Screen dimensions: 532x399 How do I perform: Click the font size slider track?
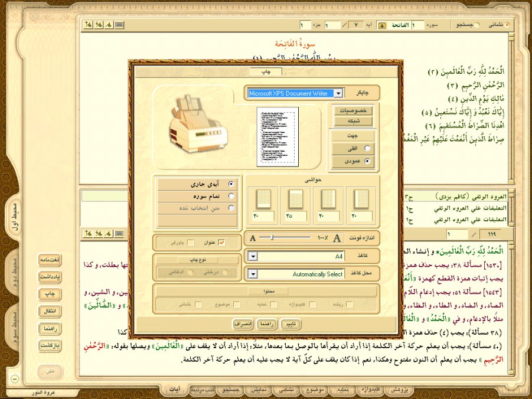tap(292, 238)
